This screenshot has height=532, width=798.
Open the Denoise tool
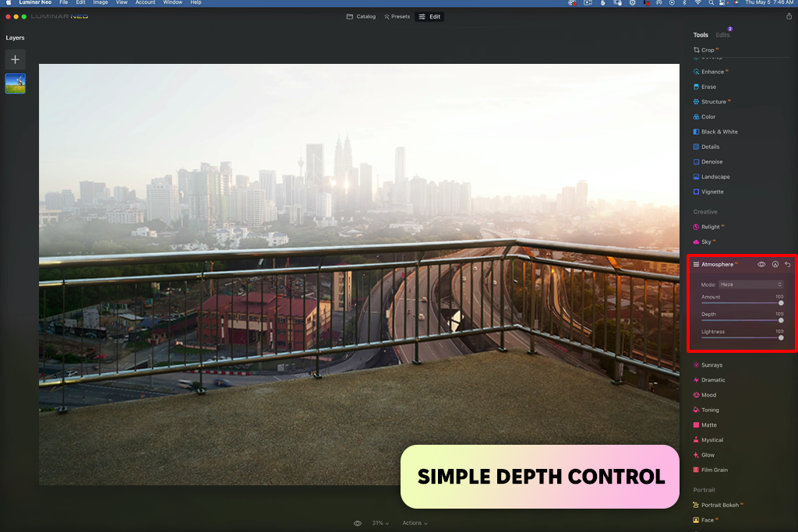coord(708,162)
